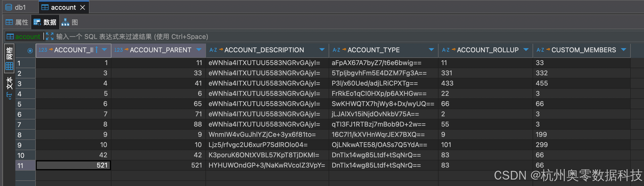This screenshot has width=644, height=186.
Task: Click the ACCOUNT_ROLLUP column header
Action: [x=486, y=50]
